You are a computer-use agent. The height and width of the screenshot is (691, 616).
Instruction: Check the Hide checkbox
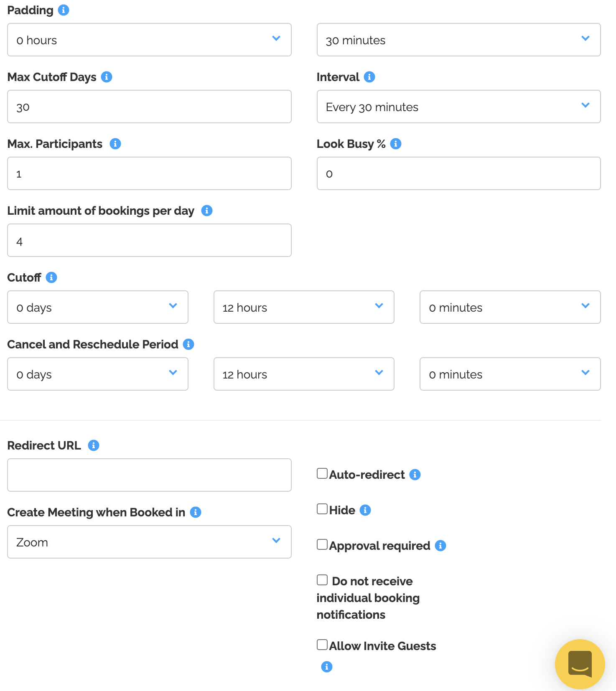point(322,509)
